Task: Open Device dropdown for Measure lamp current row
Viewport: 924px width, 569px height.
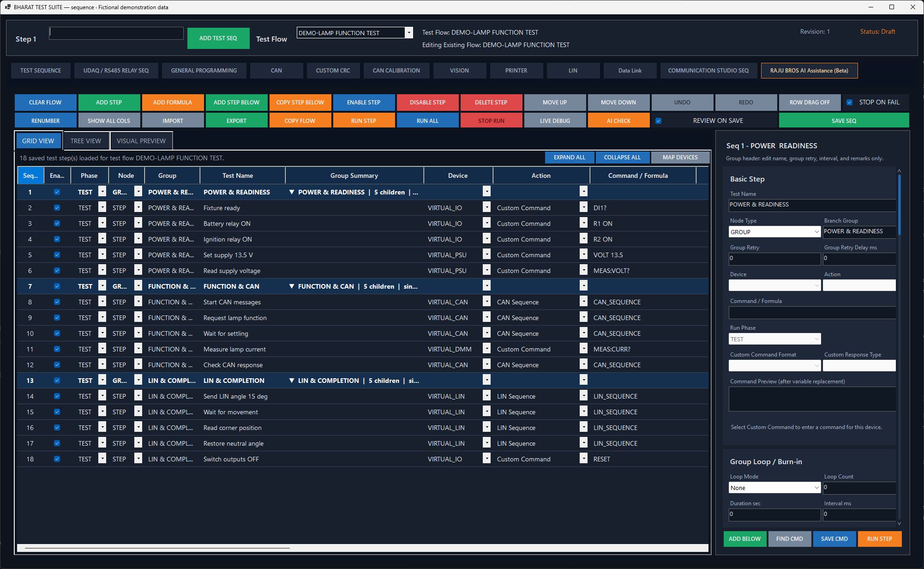Action: pyautogui.click(x=486, y=349)
